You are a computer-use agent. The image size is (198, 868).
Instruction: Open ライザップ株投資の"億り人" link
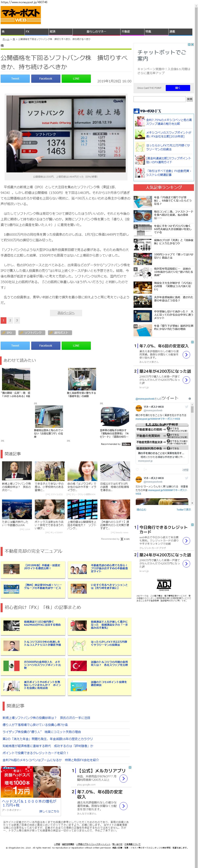tap(41, 732)
